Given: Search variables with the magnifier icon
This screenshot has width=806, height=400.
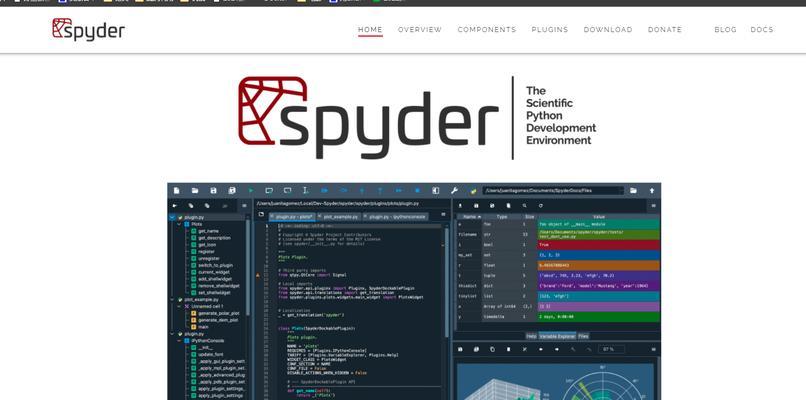Looking at the screenshot, I should 524,206.
